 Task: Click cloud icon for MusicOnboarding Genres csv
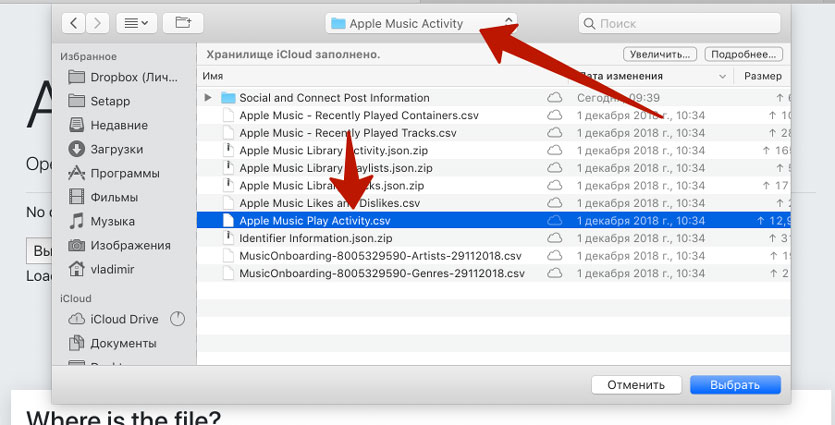[x=554, y=273]
